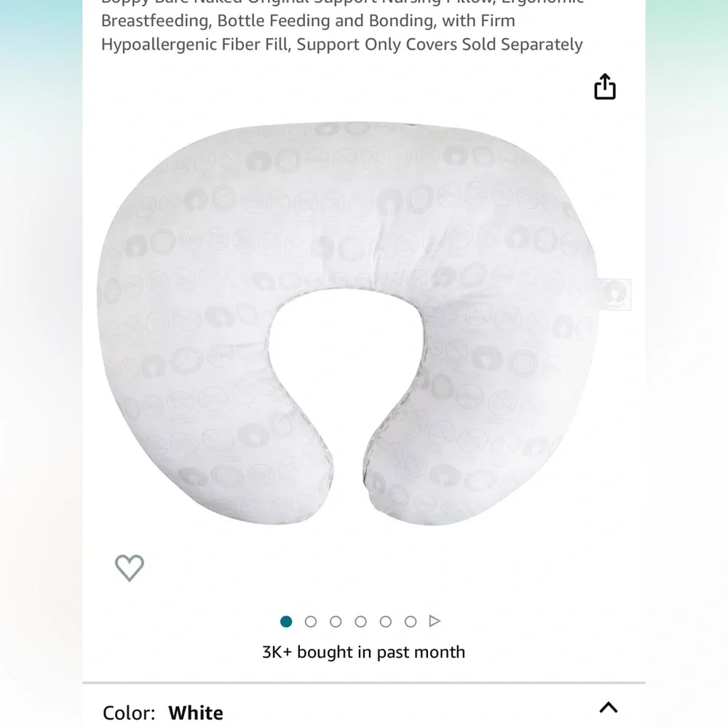Add to wishlist with heart icon
Screen dimensions: 728x728
tap(130, 567)
